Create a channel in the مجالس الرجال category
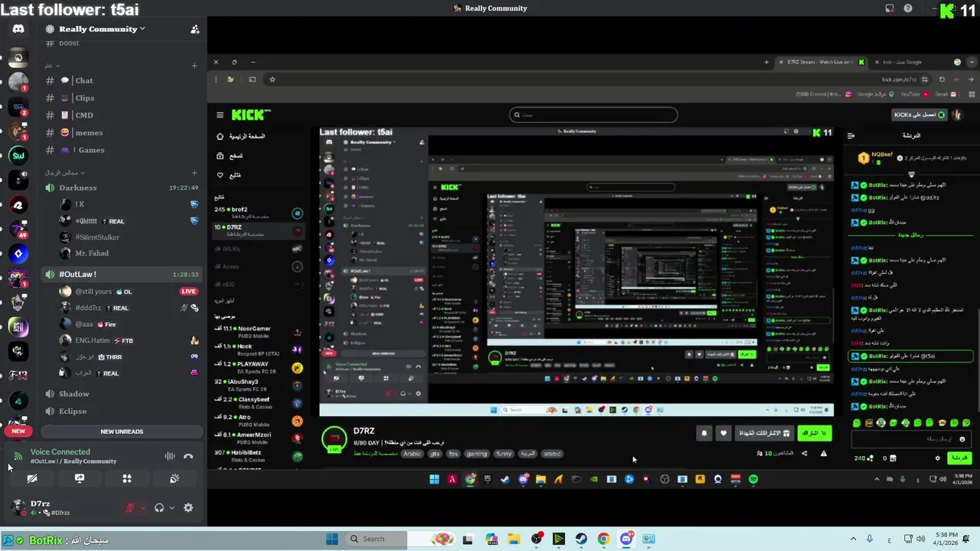 (194, 173)
